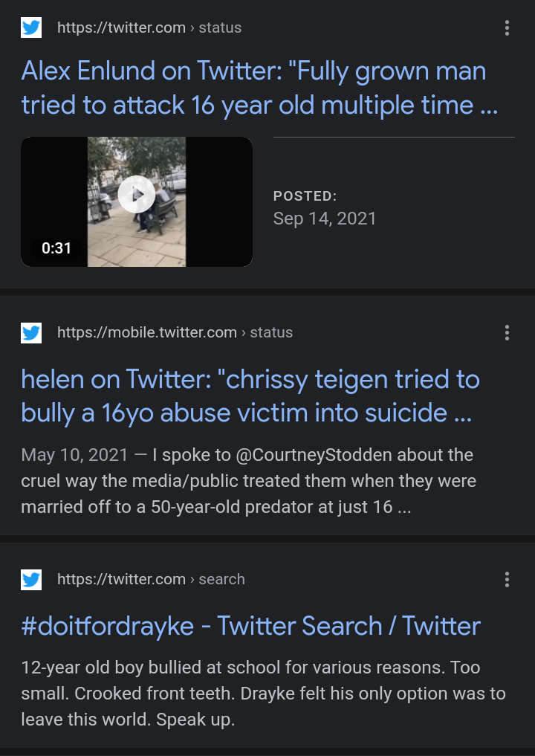Click the https://twitter.com › status URL in the first result

point(149,28)
